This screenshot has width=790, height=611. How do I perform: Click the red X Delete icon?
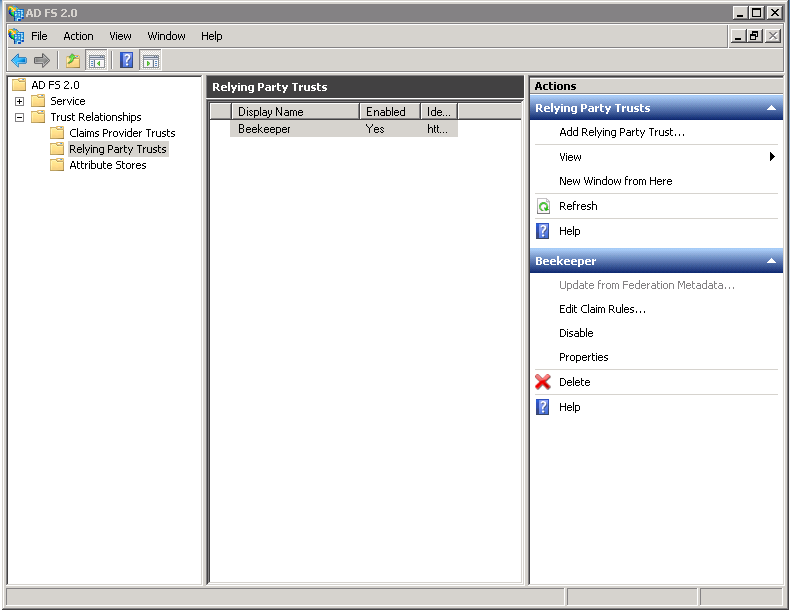tap(543, 382)
